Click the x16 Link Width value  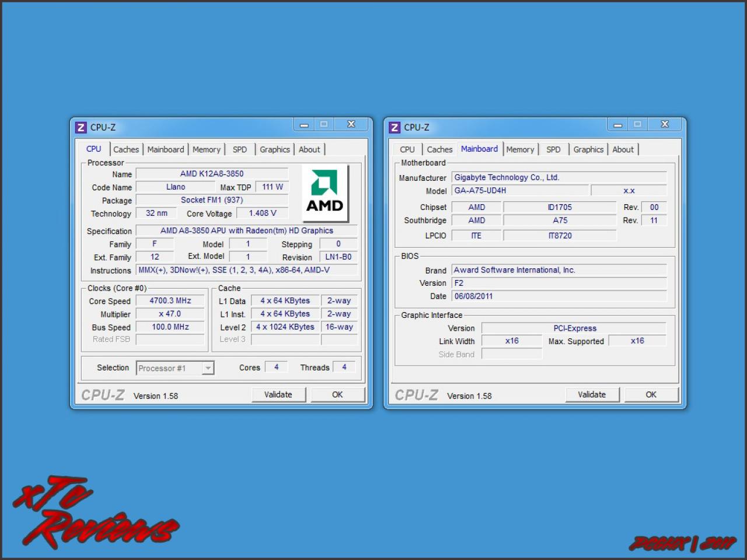tap(512, 341)
